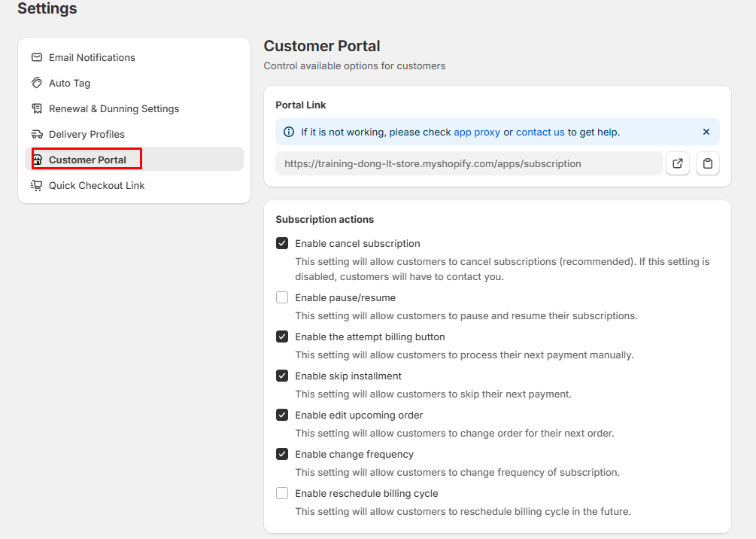The height and width of the screenshot is (539, 756).
Task: Click the Auto Tag label icon
Action: [36, 83]
